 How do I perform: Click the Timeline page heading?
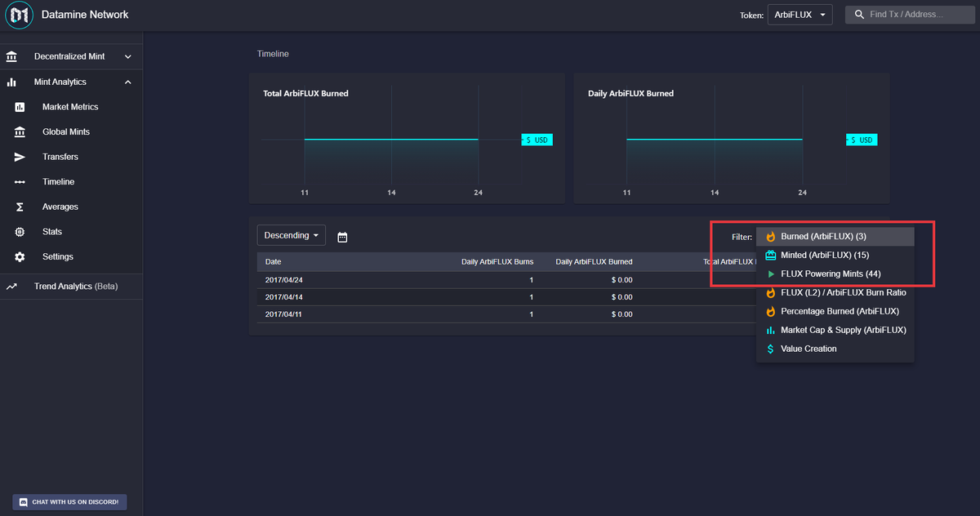(x=273, y=54)
